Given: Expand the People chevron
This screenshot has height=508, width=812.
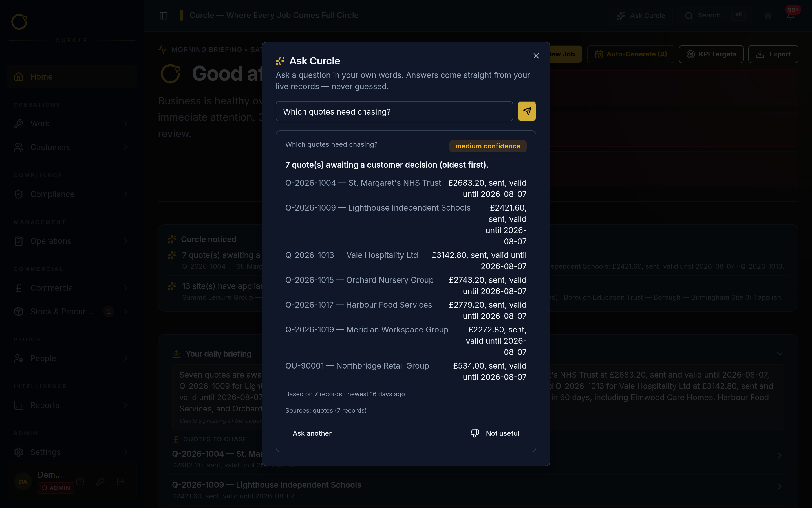Looking at the screenshot, I should [126, 358].
